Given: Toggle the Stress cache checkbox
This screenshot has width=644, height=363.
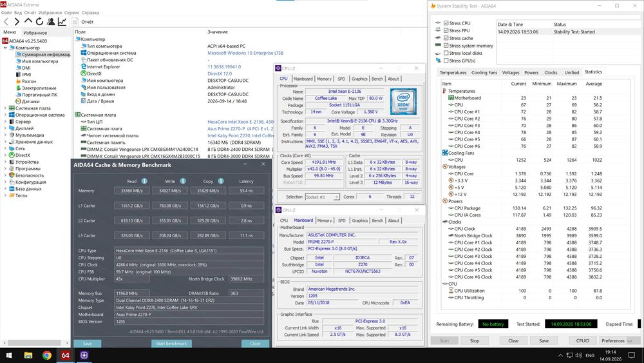Looking at the screenshot, I should coord(446,38).
